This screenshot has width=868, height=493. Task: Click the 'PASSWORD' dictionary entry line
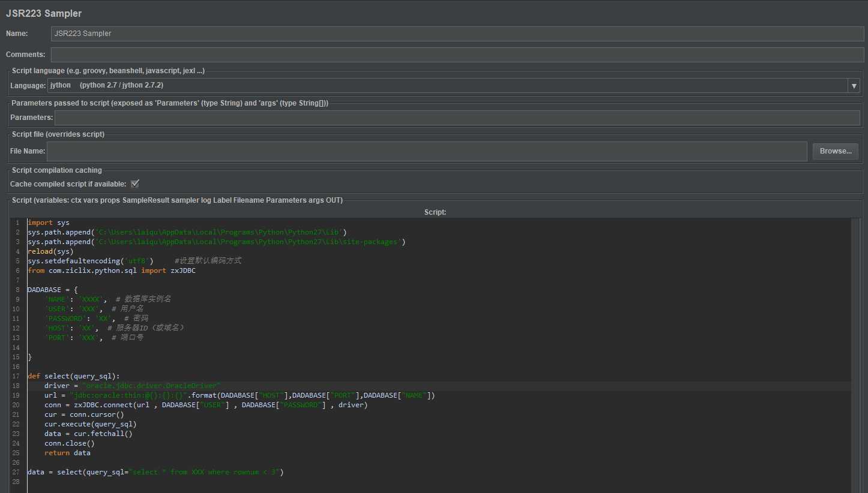coord(96,318)
